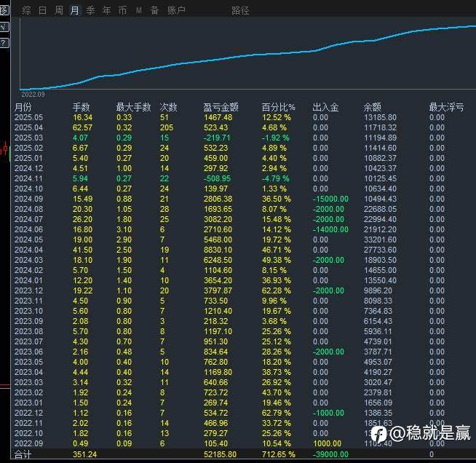Switch to the 综 summary tab
Image resolution: width=476 pixels, height=463 pixels.
26,11
